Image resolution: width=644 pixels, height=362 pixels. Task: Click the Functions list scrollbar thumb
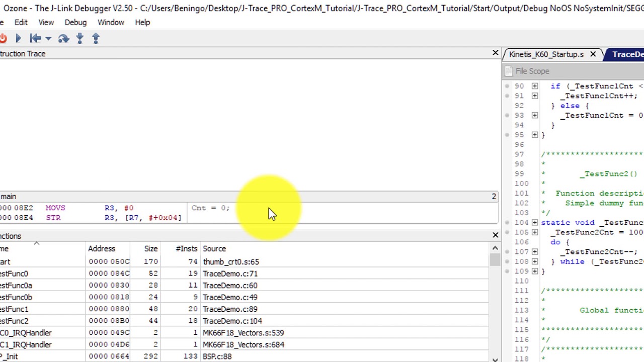coord(495,259)
